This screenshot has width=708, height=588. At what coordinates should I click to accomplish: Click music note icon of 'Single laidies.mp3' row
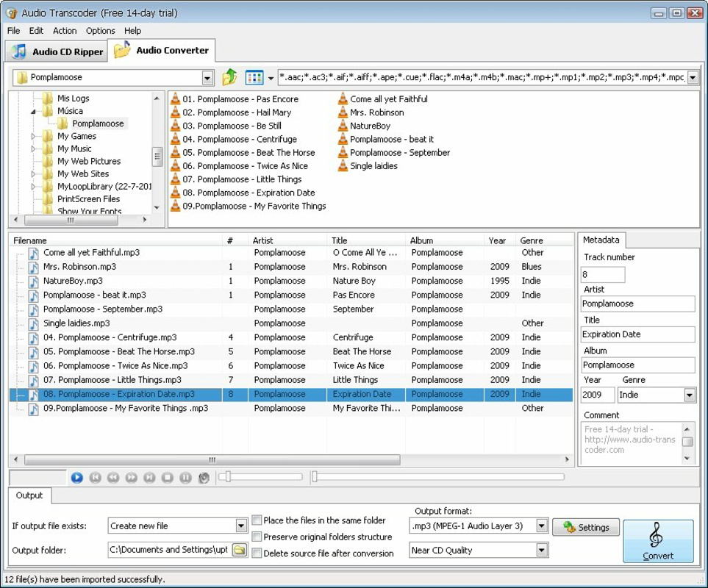(x=33, y=323)
